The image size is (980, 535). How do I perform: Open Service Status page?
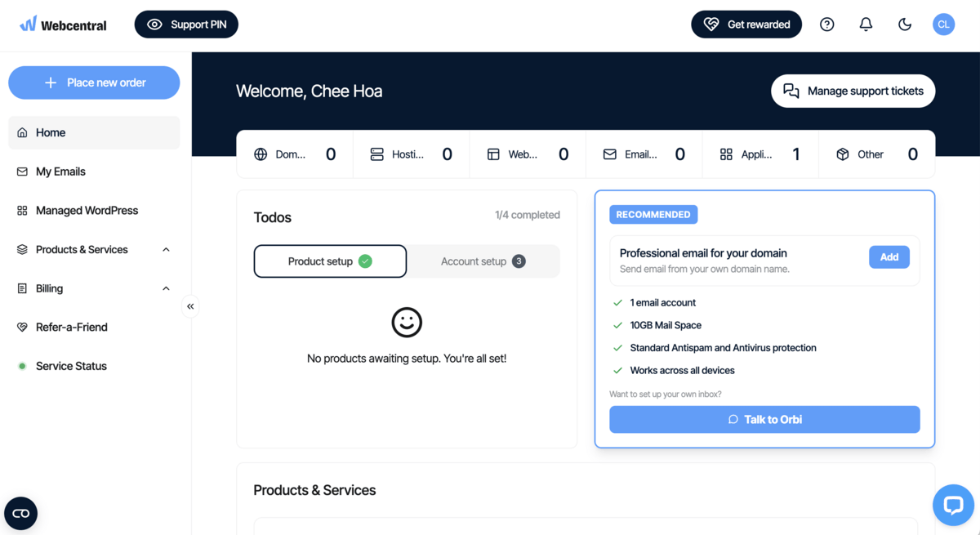(94, 366)
